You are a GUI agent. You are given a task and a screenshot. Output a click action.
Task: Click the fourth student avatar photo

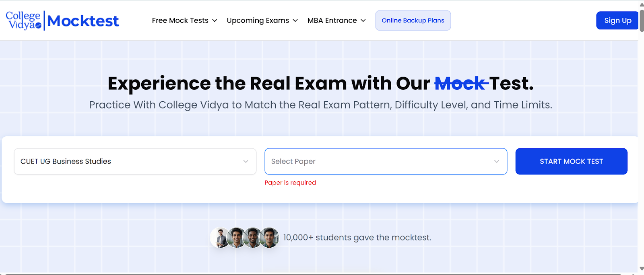point(269,238)
